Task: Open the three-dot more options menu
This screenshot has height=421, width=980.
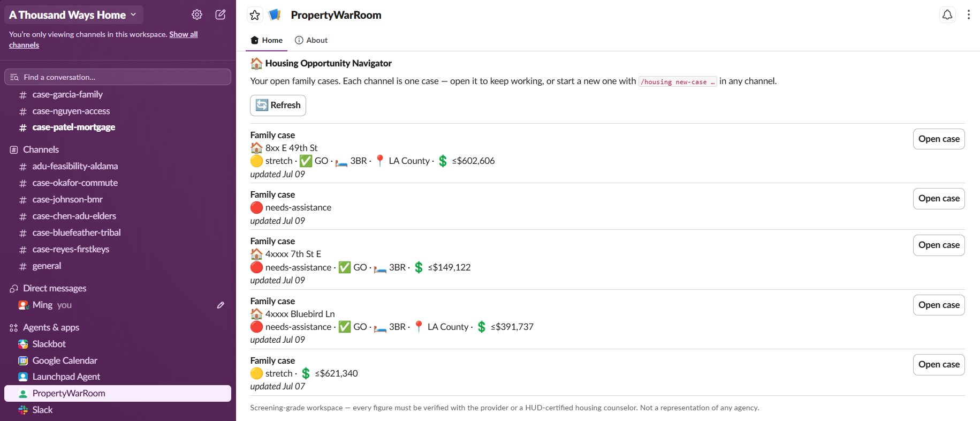Action: 969,15
